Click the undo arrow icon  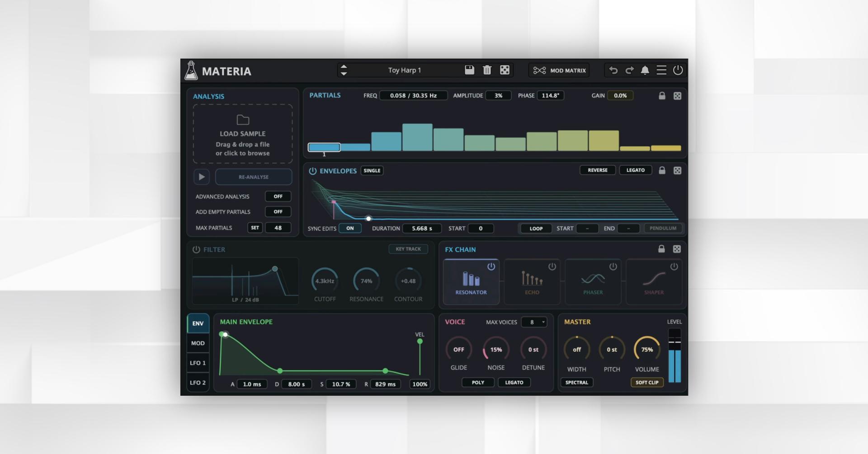[x=613, y=70]
